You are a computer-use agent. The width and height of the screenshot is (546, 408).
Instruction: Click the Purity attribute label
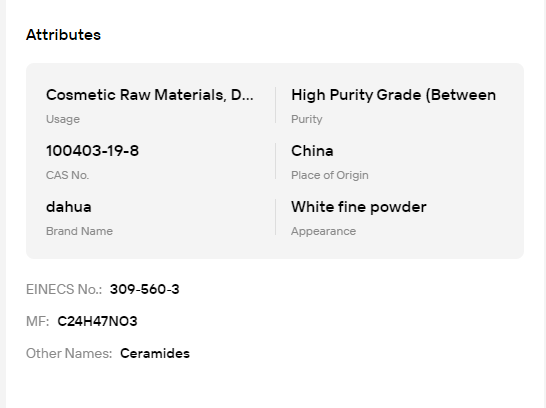(x=306, y=119)
